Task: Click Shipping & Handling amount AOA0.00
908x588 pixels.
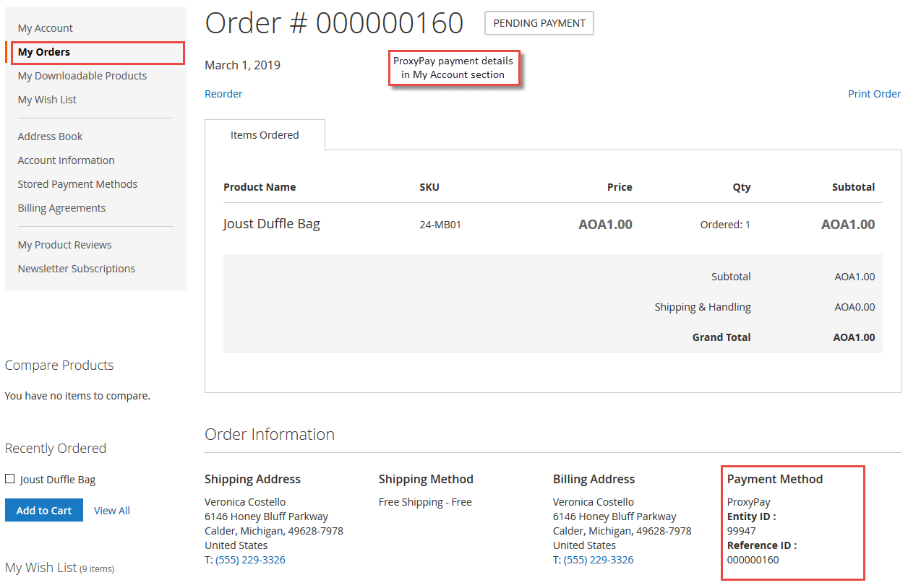Action: 855,307
